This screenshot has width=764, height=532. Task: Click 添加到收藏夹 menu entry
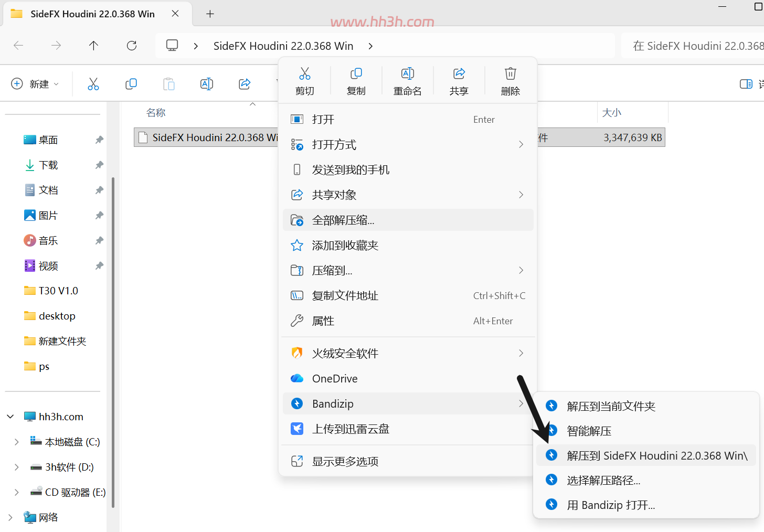(408, 246)
